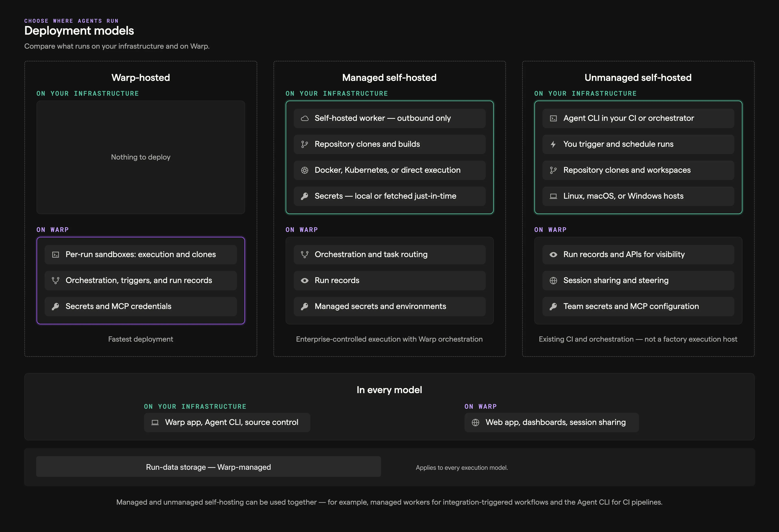
Task: Click the terminal icon beside Agent CLI in your CI
Action: click(553, 118)
